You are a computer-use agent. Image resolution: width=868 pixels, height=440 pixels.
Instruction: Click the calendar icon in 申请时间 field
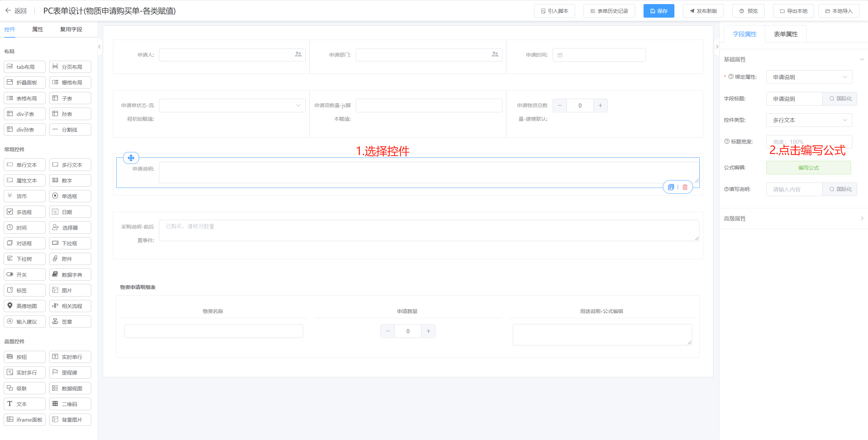pyautogui.click(x=560, y=55)
